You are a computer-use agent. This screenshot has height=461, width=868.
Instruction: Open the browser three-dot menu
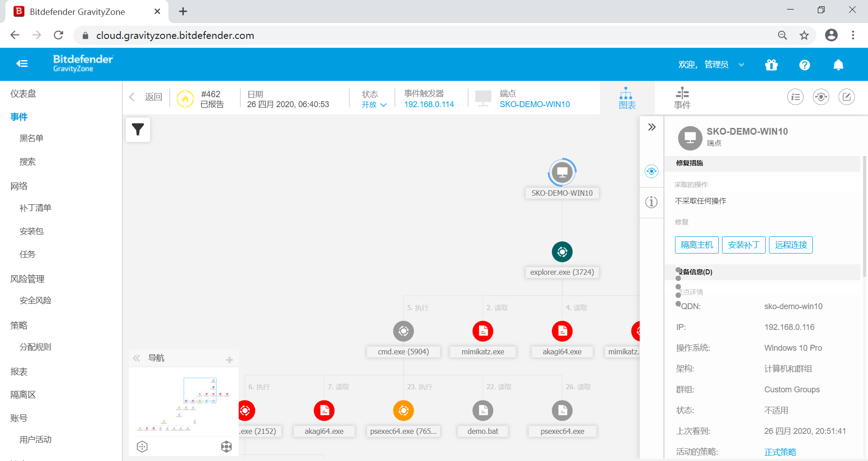[x=853, y=35]
